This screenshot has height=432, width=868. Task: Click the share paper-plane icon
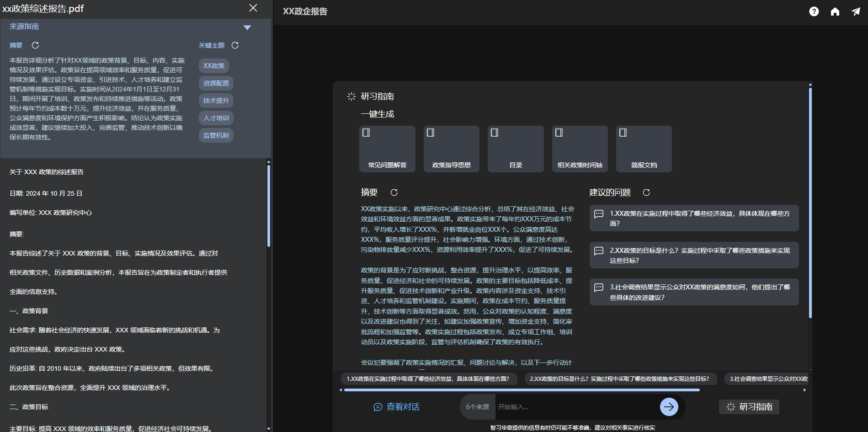(856, 11)
